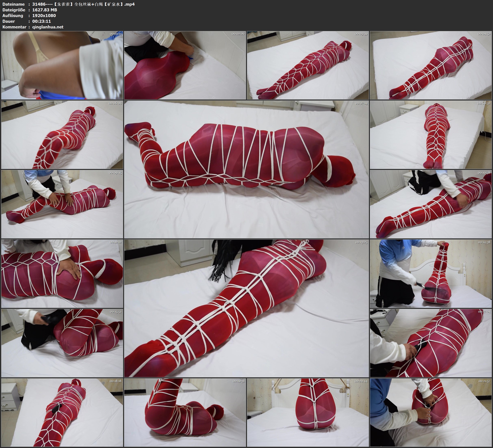
Task: Open the large 00:07:19 thumbnail
Action: point(246,169)
